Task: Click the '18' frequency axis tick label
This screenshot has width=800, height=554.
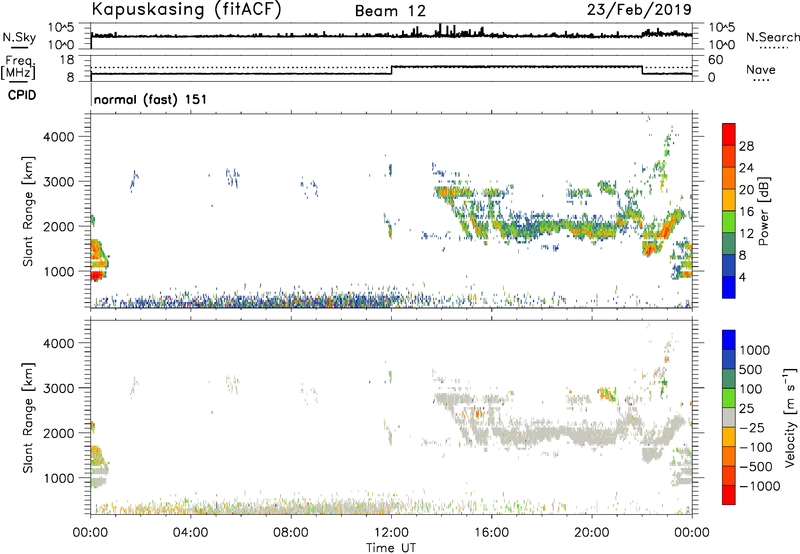Action: point(67,60)
